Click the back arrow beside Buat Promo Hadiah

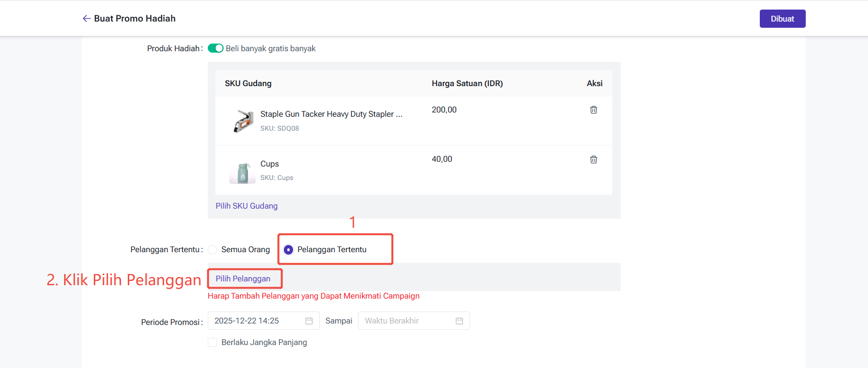86,19
